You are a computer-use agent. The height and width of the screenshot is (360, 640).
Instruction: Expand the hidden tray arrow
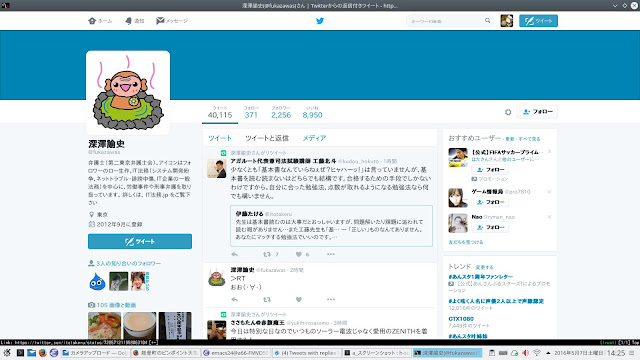point(548,353)
